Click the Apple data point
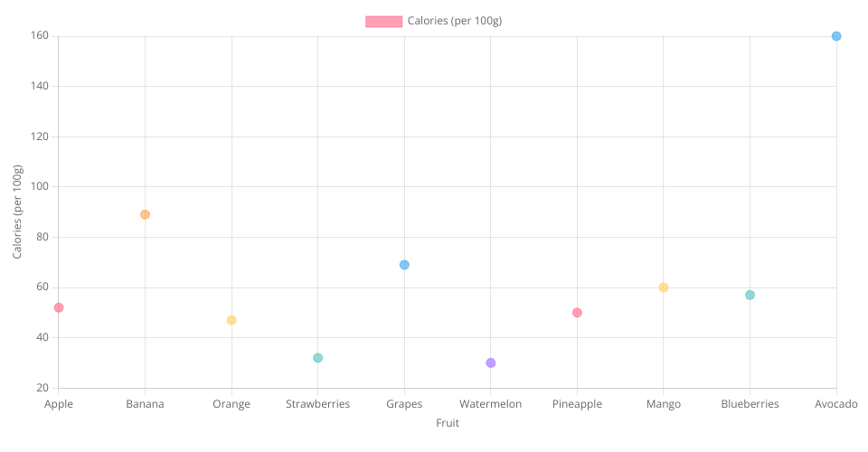The image size is (868, 452). [x=59, y=307]
